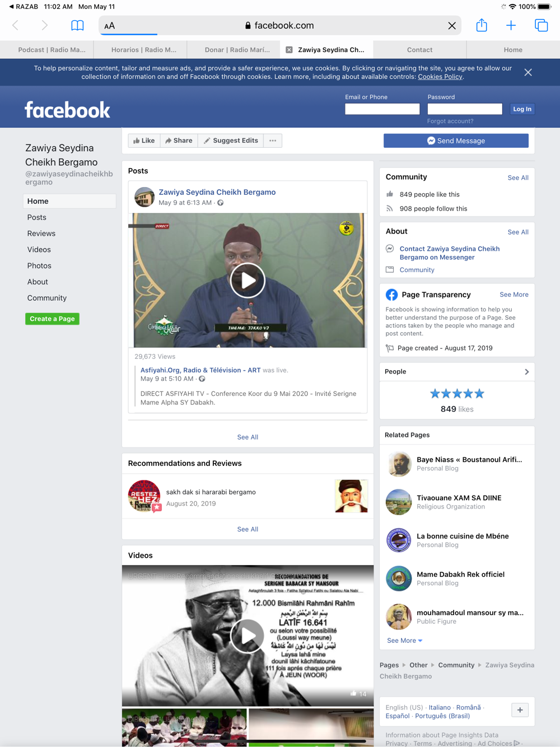The height and width of the screenshot is (747, 560).
Task: Click the five-star rating
Action: pos(457,394)
